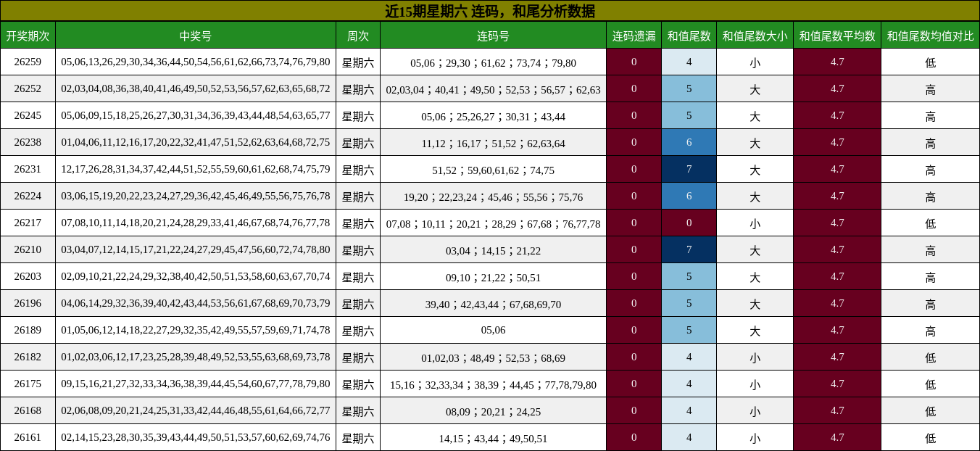Click consecutive numbers 05,06；25,26,27；30,31；43,44

pyautogui.click(x=493, y=115)
